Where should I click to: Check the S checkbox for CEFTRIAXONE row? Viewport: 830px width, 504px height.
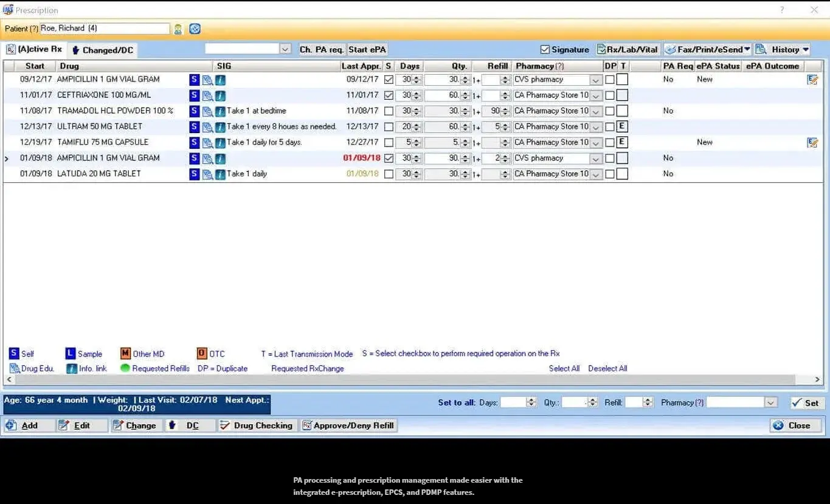(387, 95)
